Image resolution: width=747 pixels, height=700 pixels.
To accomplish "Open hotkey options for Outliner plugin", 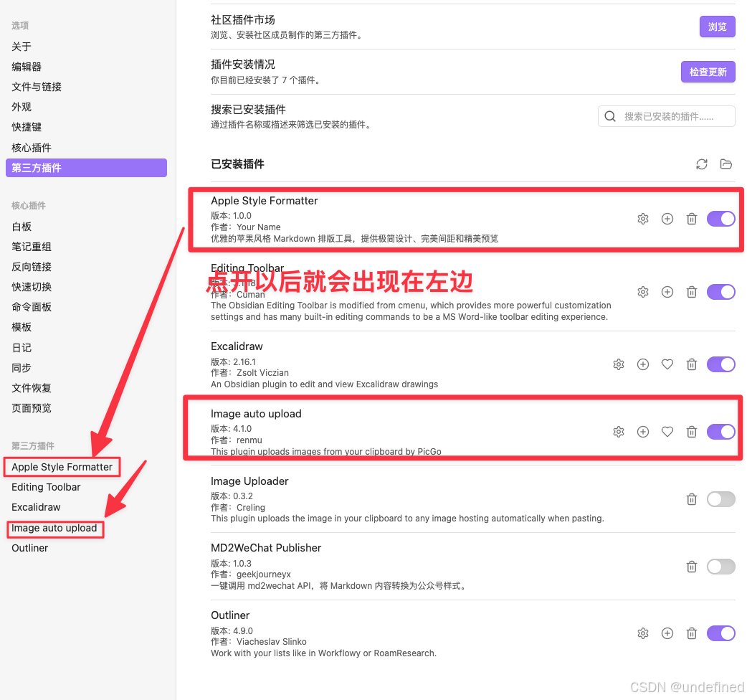I will pos(667,633).
